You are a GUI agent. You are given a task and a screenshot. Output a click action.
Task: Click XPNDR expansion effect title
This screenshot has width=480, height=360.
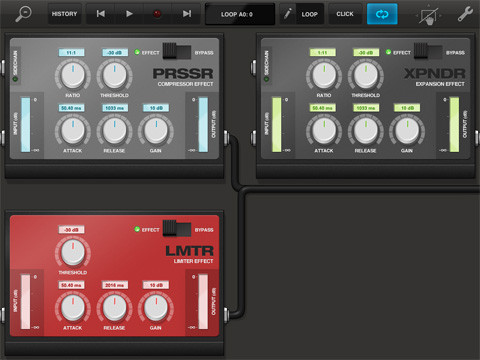pyautogui.click(x=440, y=84)
